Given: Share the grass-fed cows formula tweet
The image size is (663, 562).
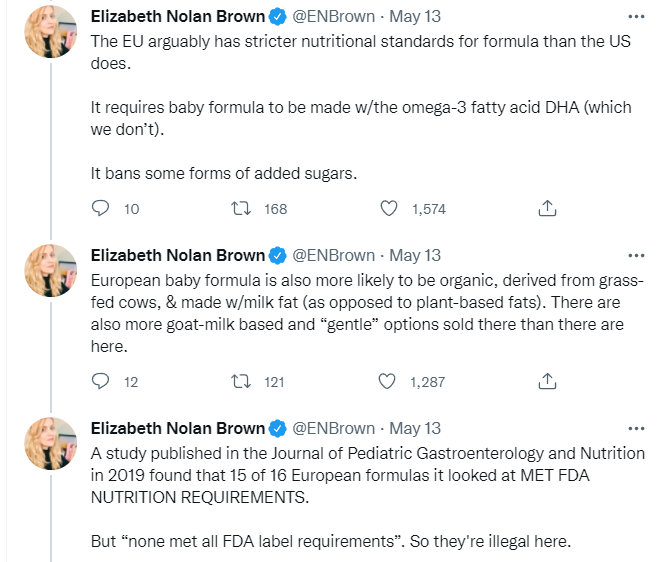Looking at the screenshot, I should click(x=547, y=381).
